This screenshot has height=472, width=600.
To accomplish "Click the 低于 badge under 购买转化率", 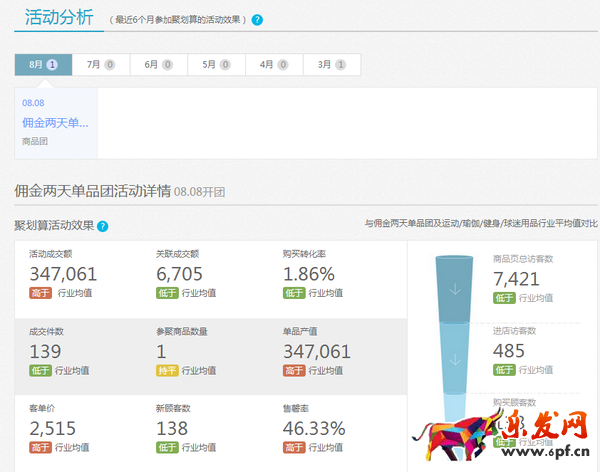I will tap(294, 293).
